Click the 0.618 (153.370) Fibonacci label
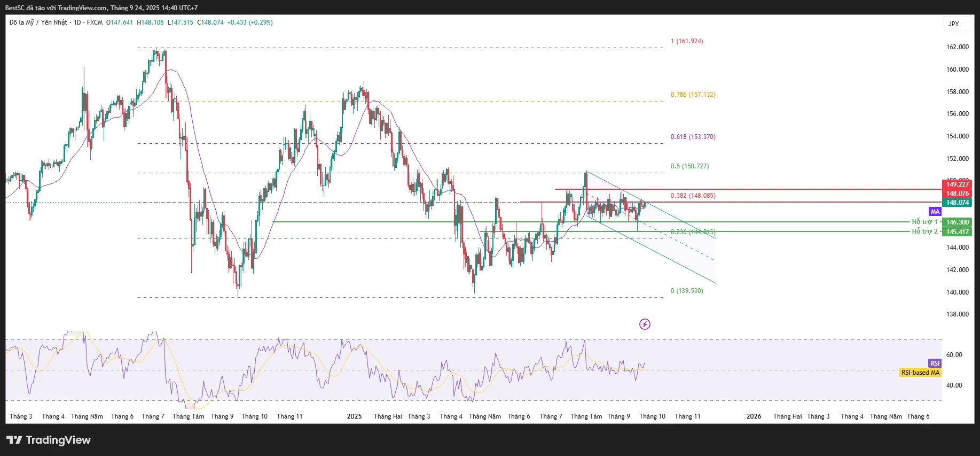Image resolution: width=980 pixels, height=456 pixels. pyautogui.click(x=693, y=137)
